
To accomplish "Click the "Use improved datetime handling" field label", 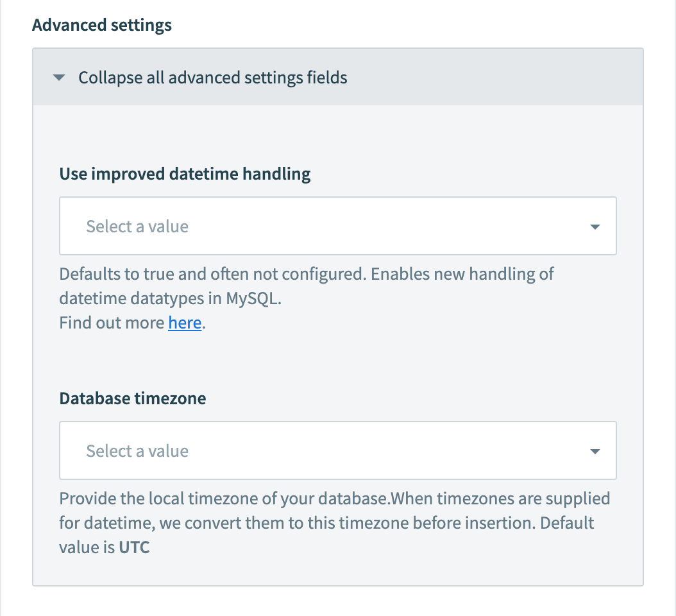I will (185, 174).
